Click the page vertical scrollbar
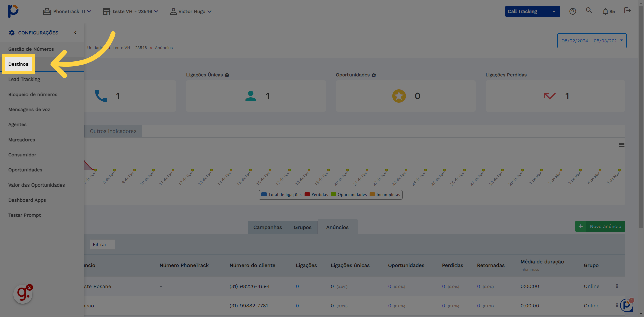 641,116
